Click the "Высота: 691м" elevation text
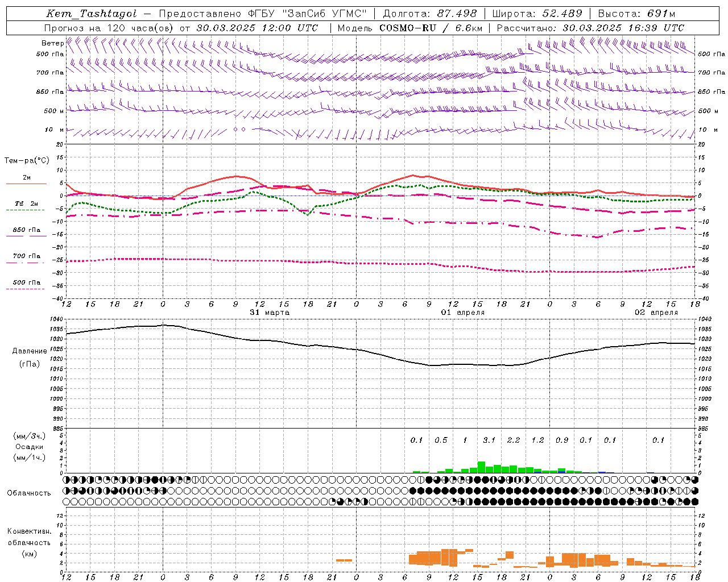Screen dimensions: 728x582 (x=637, y=14)
